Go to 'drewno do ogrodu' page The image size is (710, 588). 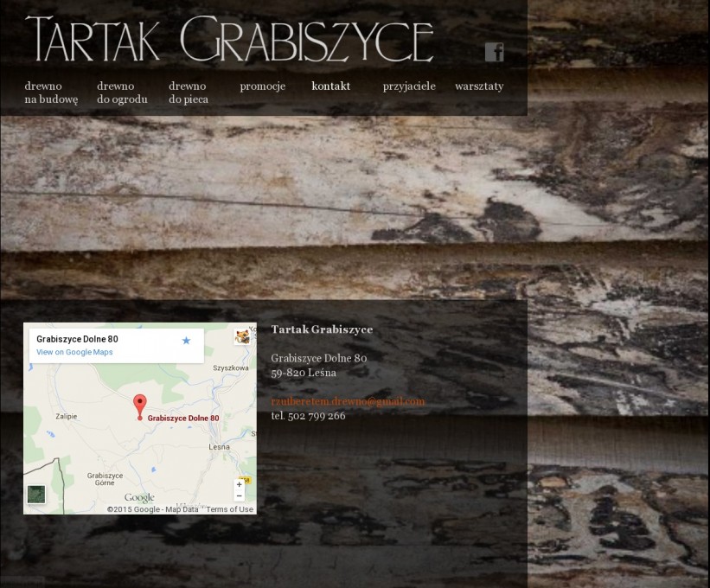point(122,93)
